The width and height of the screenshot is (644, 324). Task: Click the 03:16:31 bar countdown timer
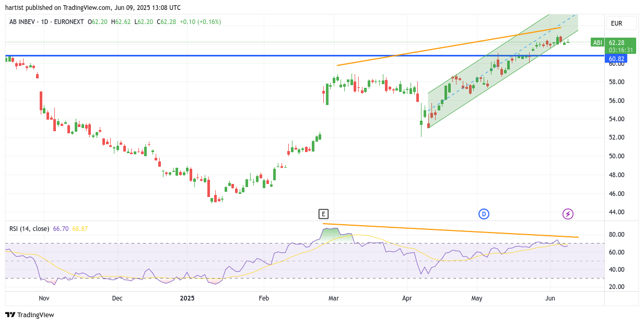(620, 50)
